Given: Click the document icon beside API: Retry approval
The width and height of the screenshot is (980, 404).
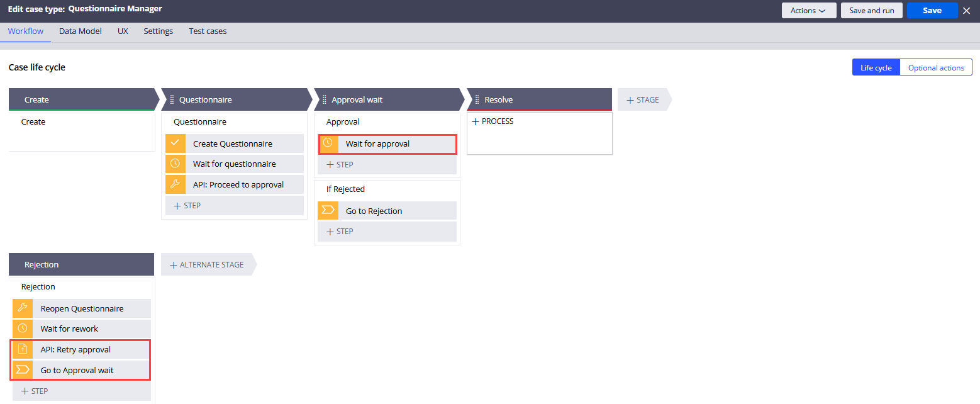Looking at the screenshot, I should [23, 349].
